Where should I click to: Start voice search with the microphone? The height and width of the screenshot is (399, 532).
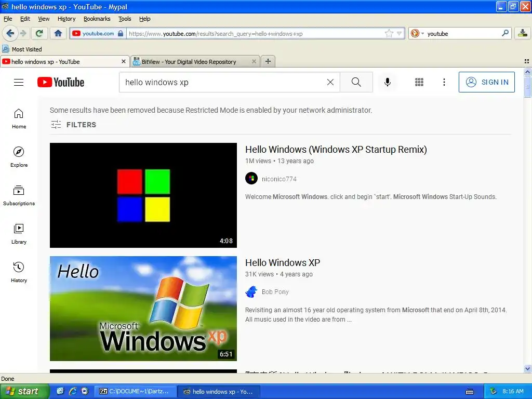click(388, 82)
